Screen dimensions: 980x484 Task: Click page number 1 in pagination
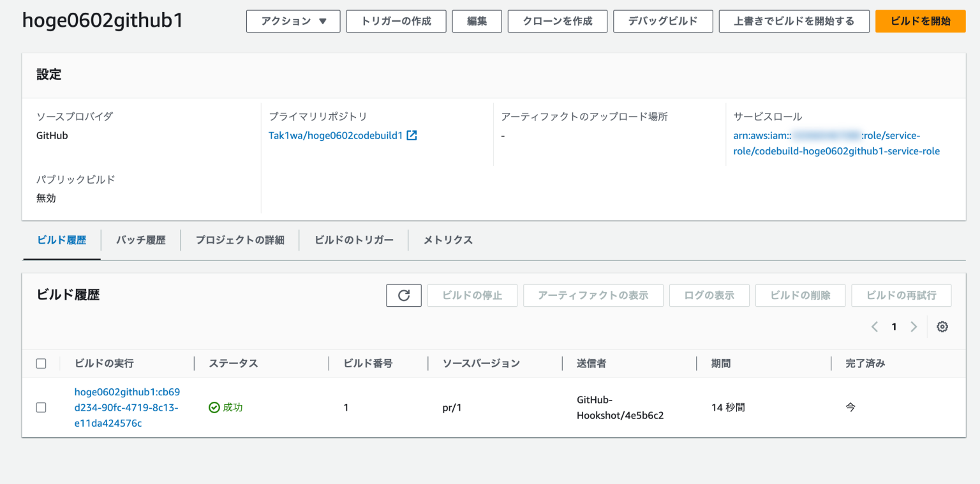(894, 326)
